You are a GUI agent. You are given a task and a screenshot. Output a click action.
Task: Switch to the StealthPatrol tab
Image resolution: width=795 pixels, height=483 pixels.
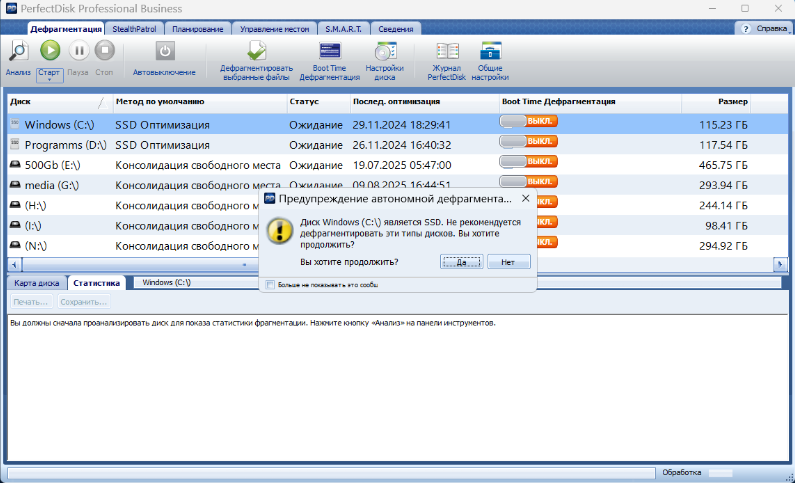click(x=136, y=29)
